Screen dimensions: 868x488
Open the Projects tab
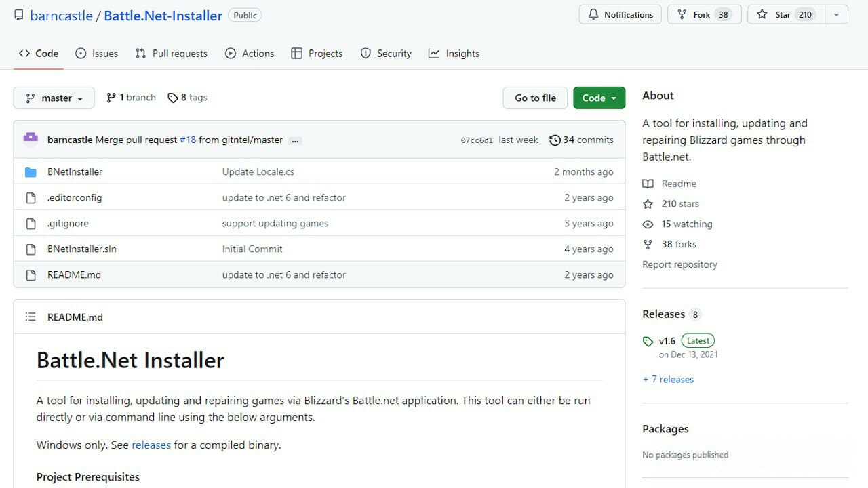[x=317, y=54]
